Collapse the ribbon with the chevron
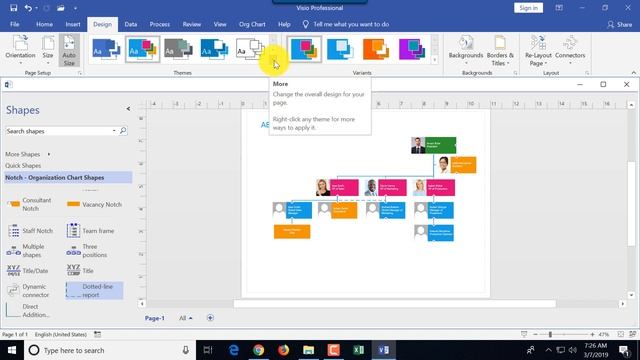Image resolution: width=640 pixels, height=360 pixels. point(633,73)
